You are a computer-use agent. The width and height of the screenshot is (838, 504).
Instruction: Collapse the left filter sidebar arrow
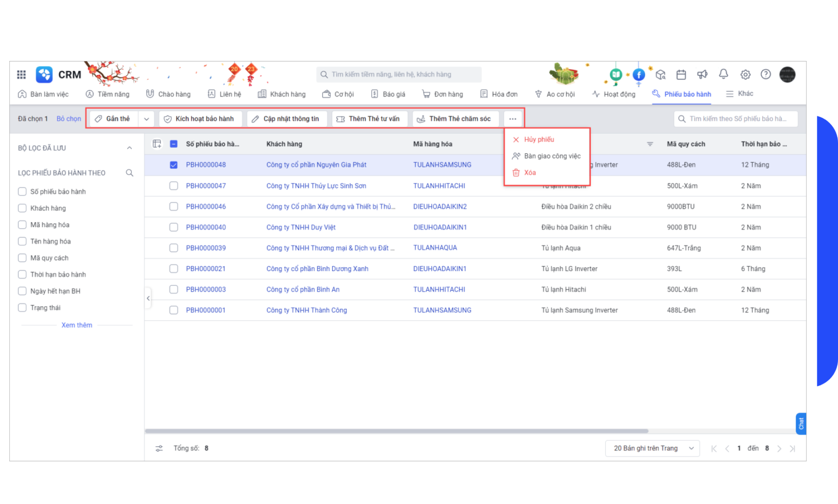[x=148, y=298]
